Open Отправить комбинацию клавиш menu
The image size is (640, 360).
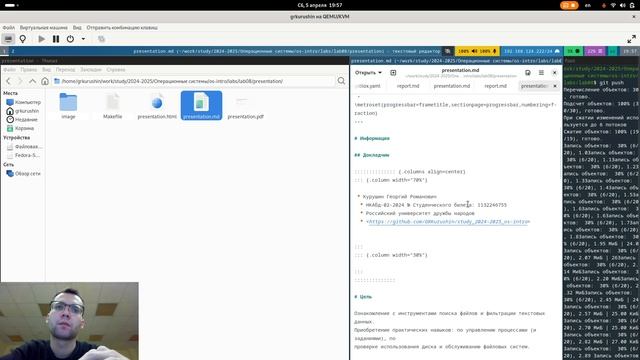pos(122,28)
